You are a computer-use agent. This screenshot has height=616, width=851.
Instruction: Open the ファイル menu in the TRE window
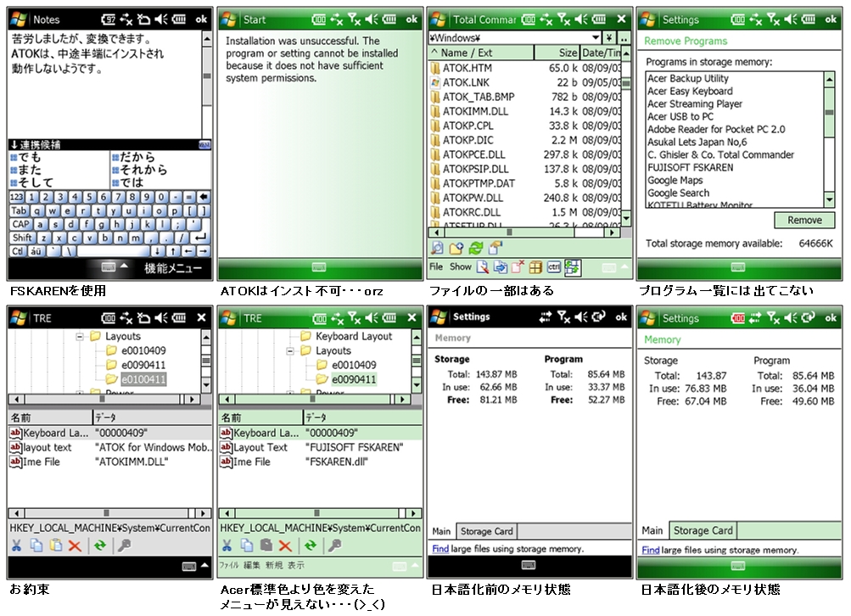point(228,566)
